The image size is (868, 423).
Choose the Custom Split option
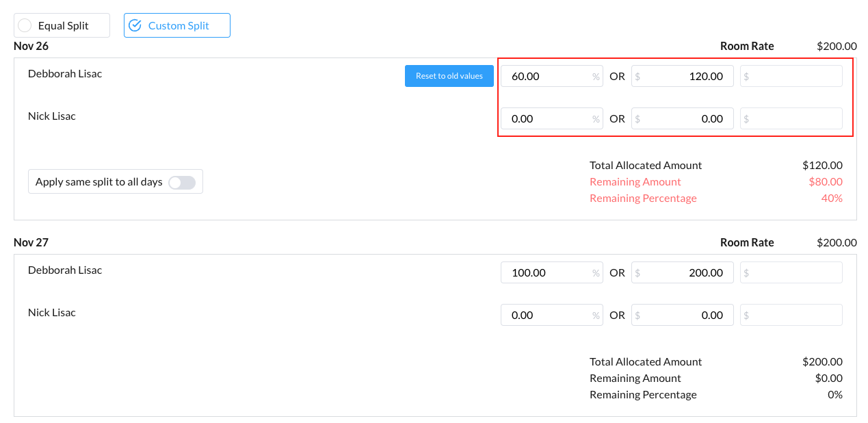(176, 25)
